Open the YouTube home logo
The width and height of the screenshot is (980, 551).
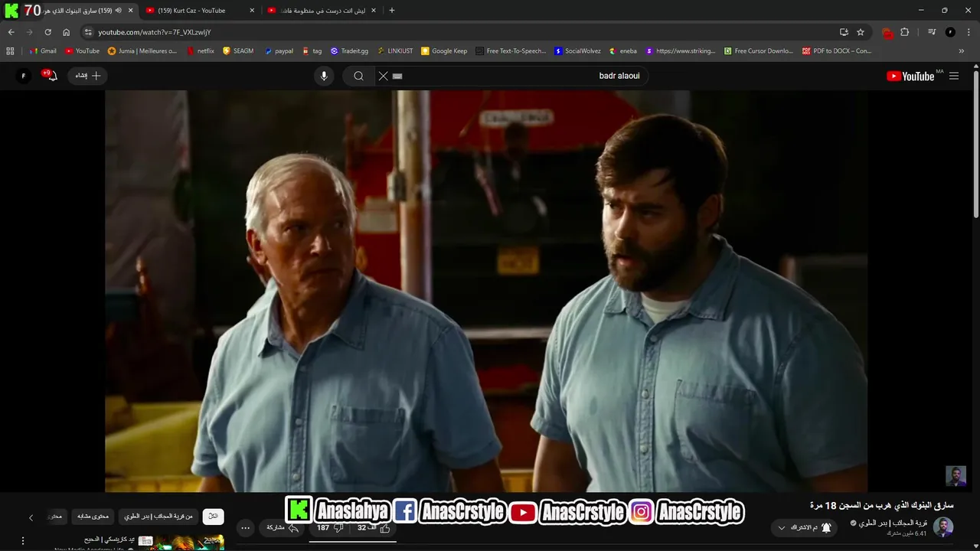pyautogui.click(x=910, y=76)
